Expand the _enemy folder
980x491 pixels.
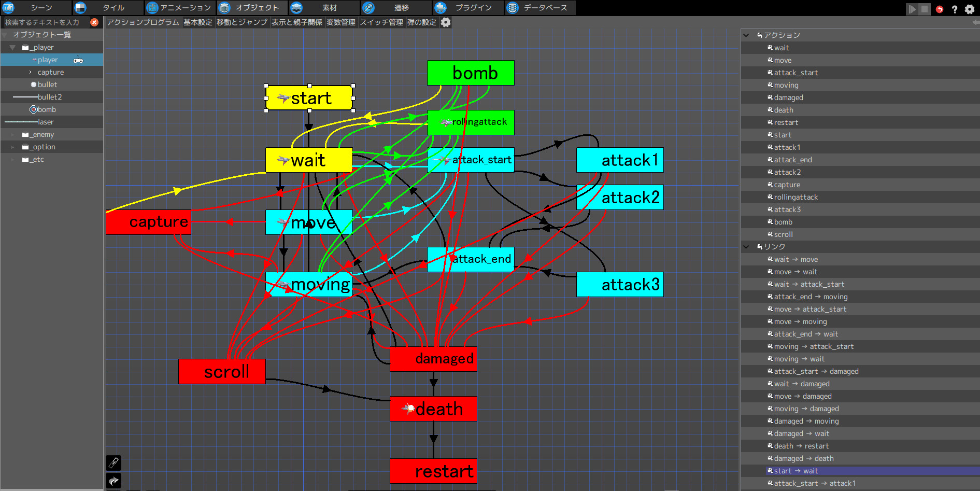12,134
